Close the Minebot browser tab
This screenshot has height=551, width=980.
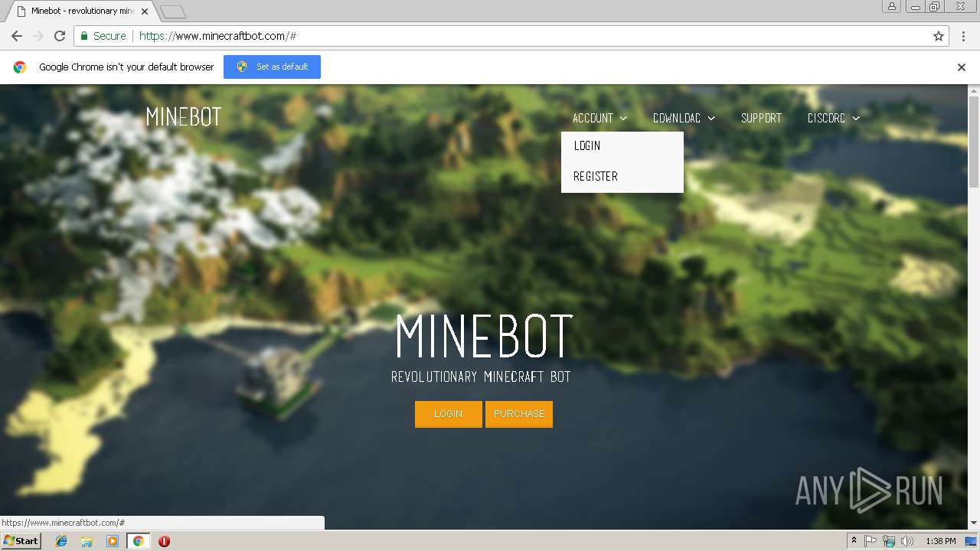(x=145, y=11)
